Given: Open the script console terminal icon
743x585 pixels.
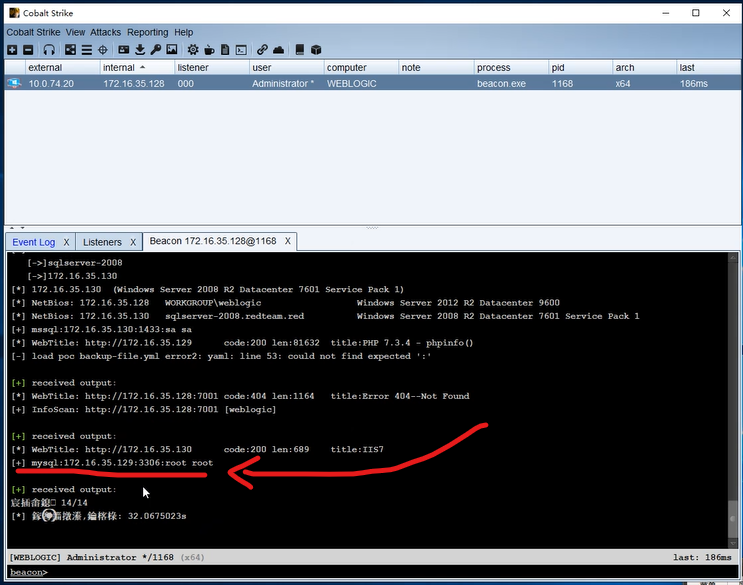Looking at the screenshot, I should [x=241, y=50].
